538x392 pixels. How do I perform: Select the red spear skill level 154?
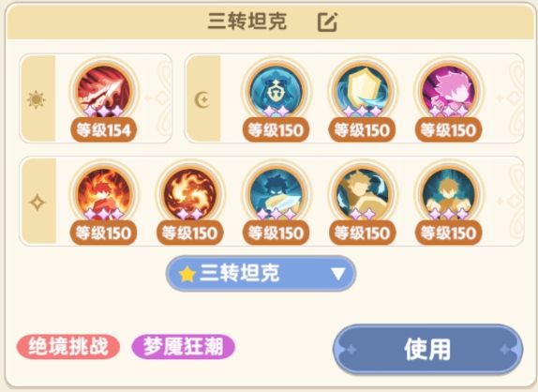(x=104, y=91)
